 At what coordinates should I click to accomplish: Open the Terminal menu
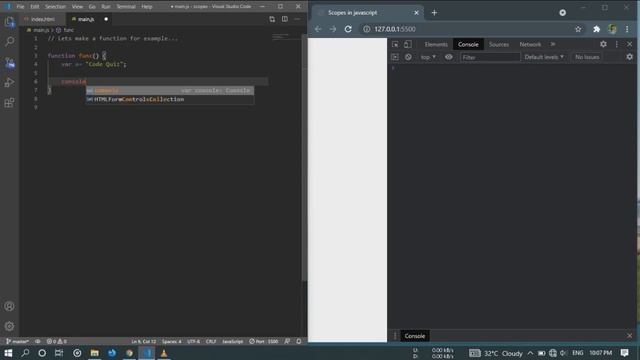(126, 7)
